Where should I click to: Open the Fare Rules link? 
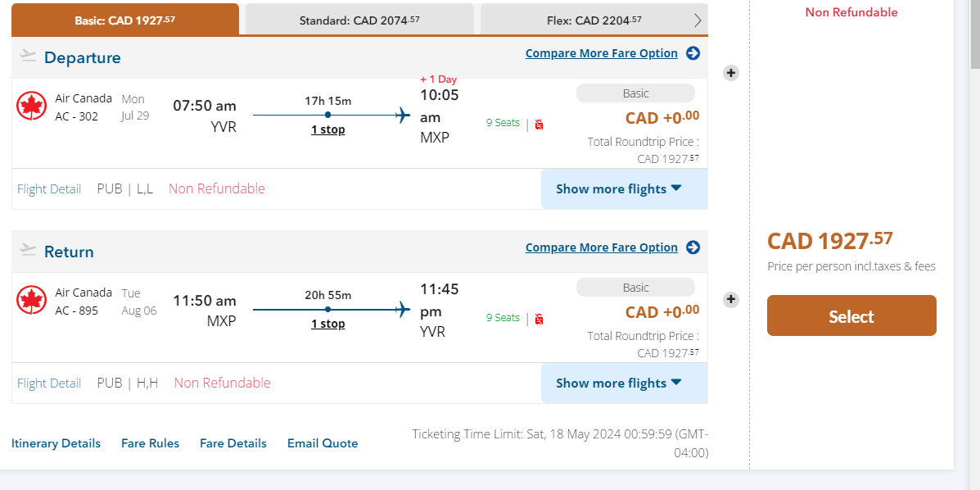click(150, 443)
